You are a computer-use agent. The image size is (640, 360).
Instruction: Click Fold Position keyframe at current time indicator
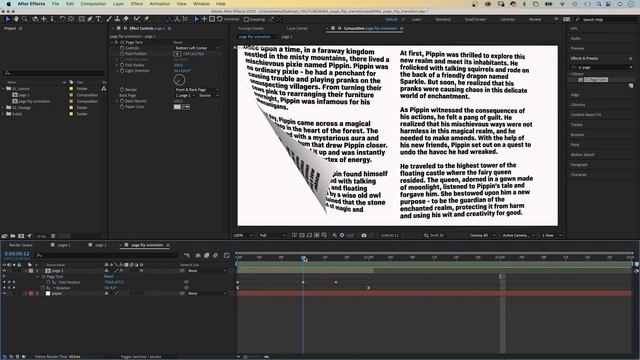[x=303, y=282]
